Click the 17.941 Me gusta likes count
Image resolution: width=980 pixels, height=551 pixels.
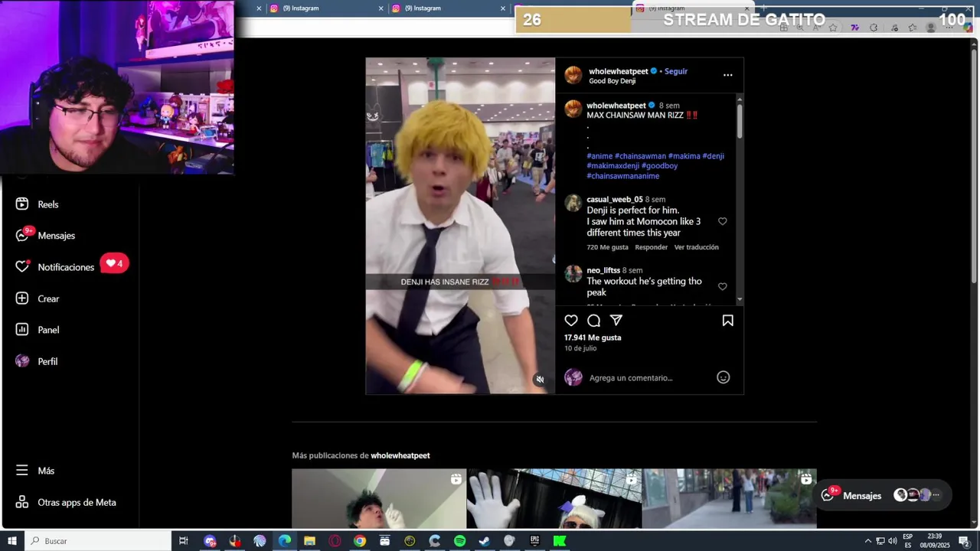[x=593, y=337]
